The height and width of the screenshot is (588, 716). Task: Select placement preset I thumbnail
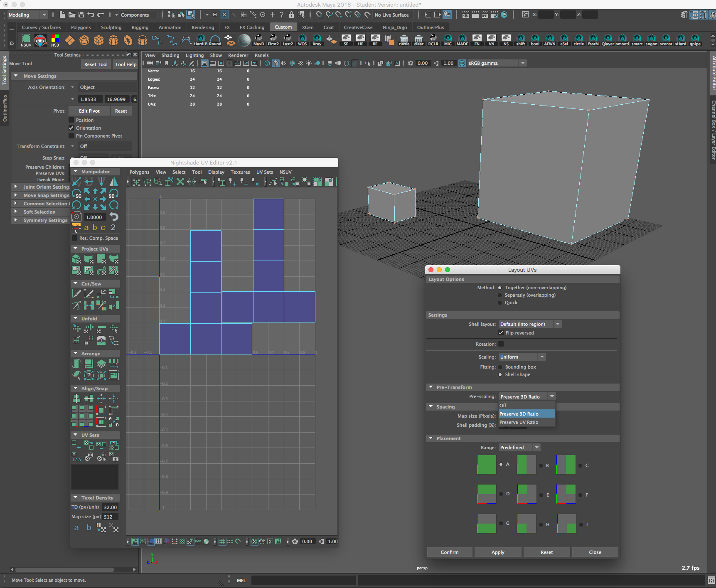click(566, 524)
